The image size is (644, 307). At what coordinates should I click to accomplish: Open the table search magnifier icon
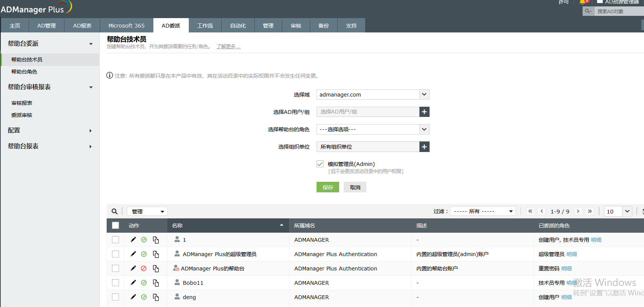coord(115,212)
